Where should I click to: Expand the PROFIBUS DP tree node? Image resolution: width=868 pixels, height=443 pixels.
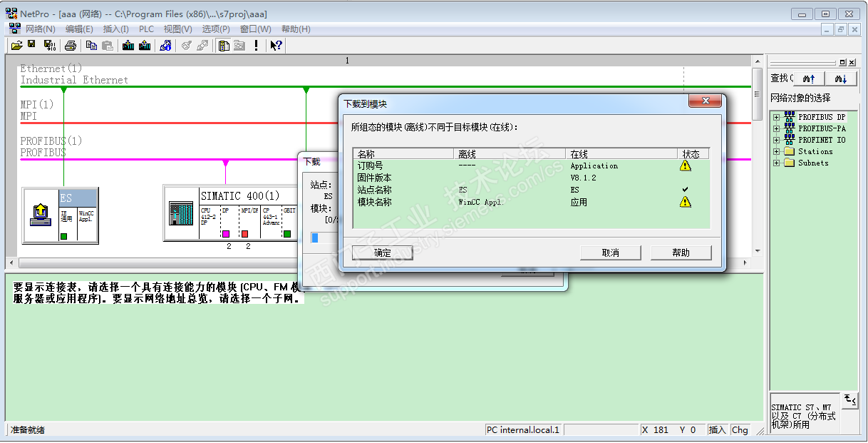tap(776, 117)
